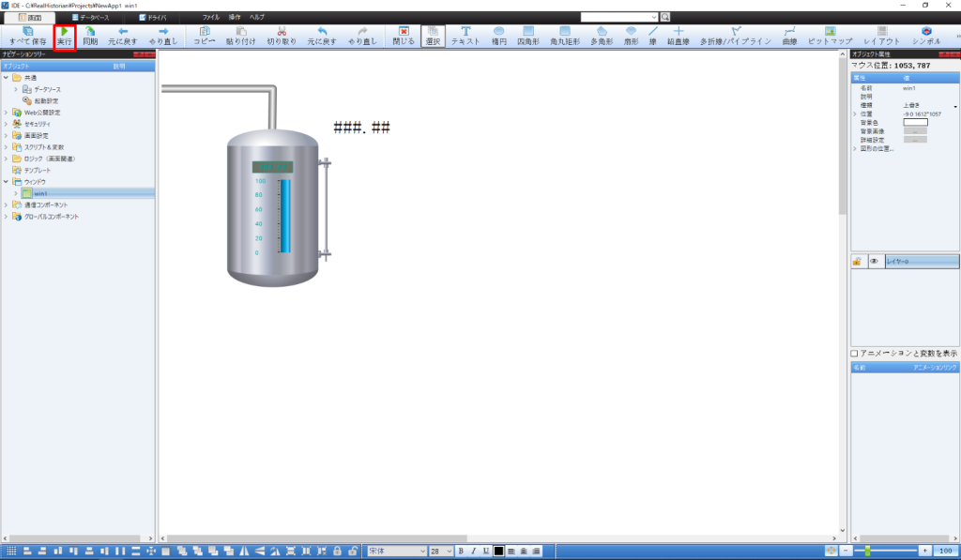Click すべて保存 save all icon
The width and height of the screenshot is (961, 560).
coord(27,36)
